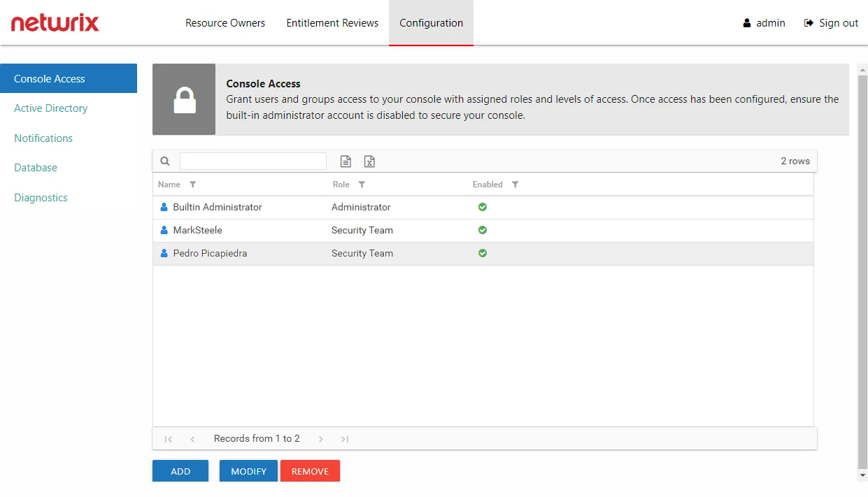Sort by Role column header
Image resolution: width=868 pixels, height=497 pixels.
click(341, 185)
